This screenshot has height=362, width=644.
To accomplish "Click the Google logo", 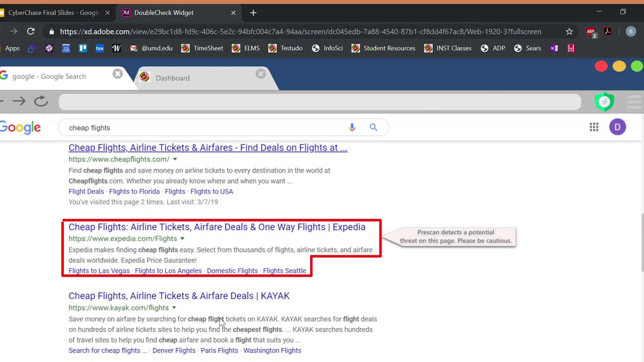I will pos(21,128).
